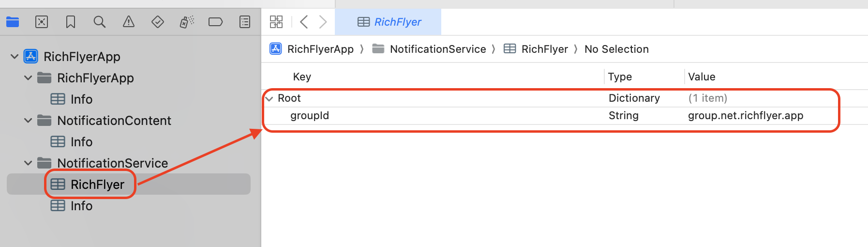
Task: Select the RichFlyer editor tab
Action: 388,22
